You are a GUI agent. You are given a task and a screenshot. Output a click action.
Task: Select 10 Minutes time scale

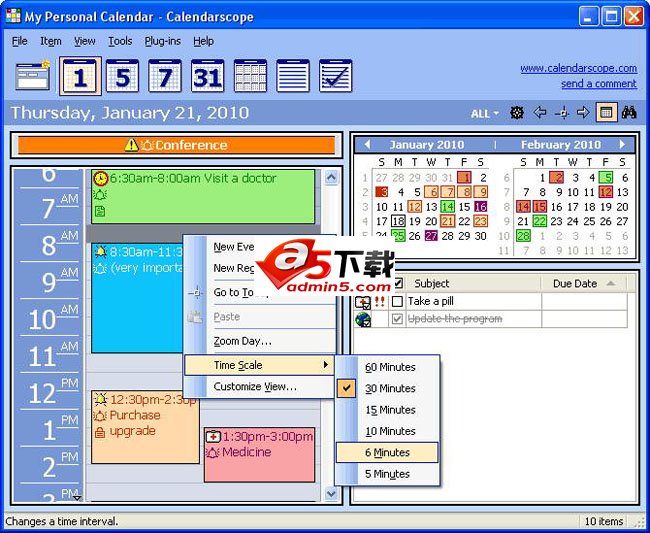point(390,431)
